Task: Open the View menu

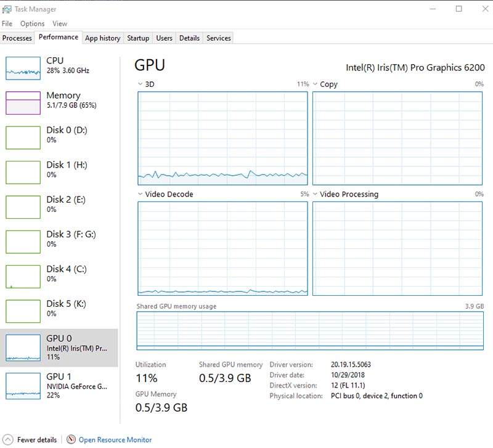Action: (x=60, y=23)
